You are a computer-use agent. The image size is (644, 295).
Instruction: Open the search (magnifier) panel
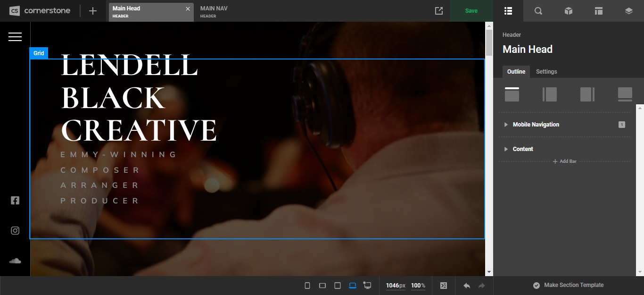pos(538,11)
